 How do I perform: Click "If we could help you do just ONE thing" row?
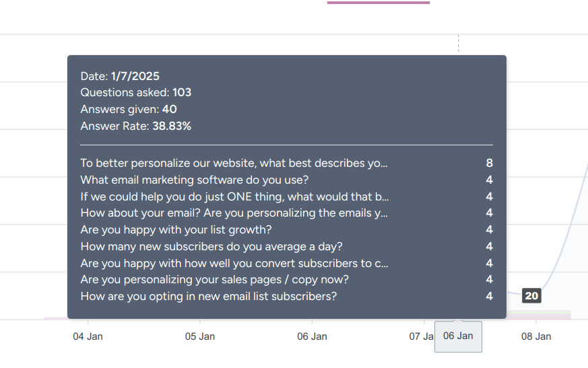point(234,196)
